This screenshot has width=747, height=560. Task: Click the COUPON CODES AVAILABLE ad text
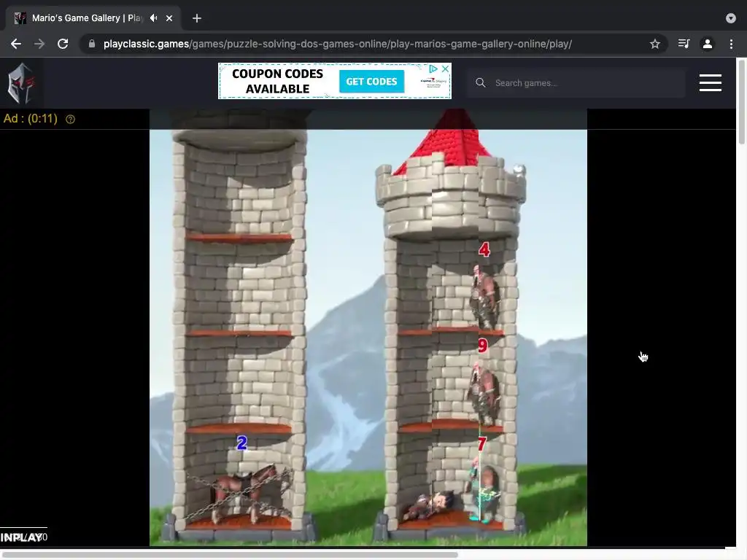(x=278, y=82)
